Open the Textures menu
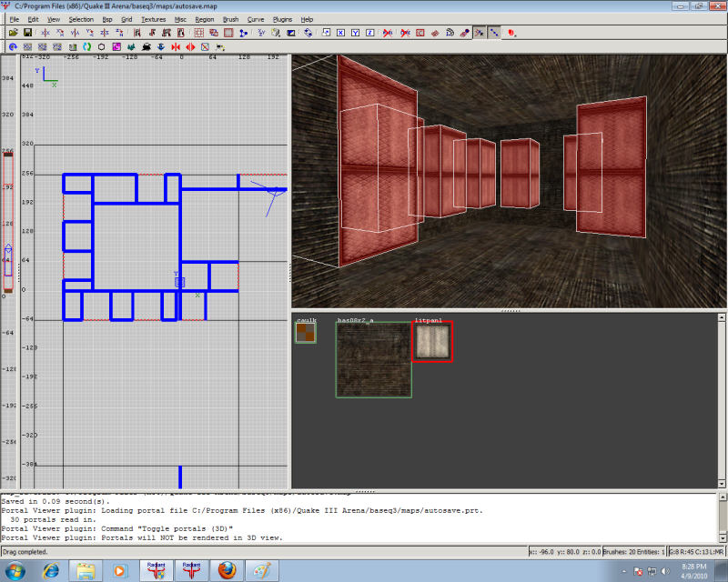The width and height of the screenshot is (728, 582). 153,19
